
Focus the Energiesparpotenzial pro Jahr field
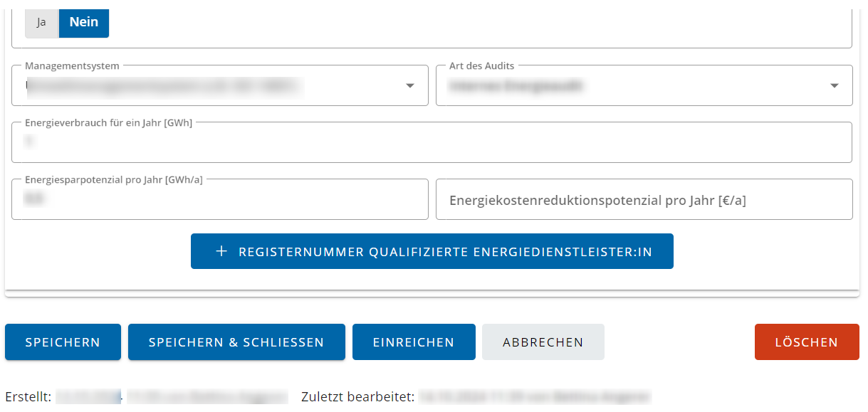pos(220,199)
